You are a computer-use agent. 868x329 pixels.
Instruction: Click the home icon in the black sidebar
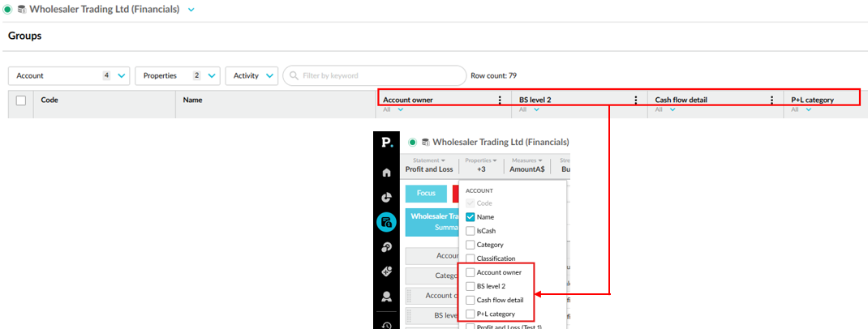coord(386,173)
